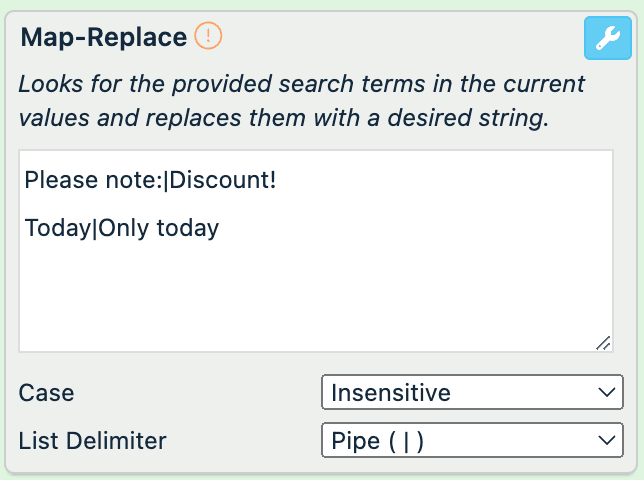This screenshot has width=644, height=480.
Task: Click the orange warning icon beside Map-Replace
Action: tap(208, 37)
